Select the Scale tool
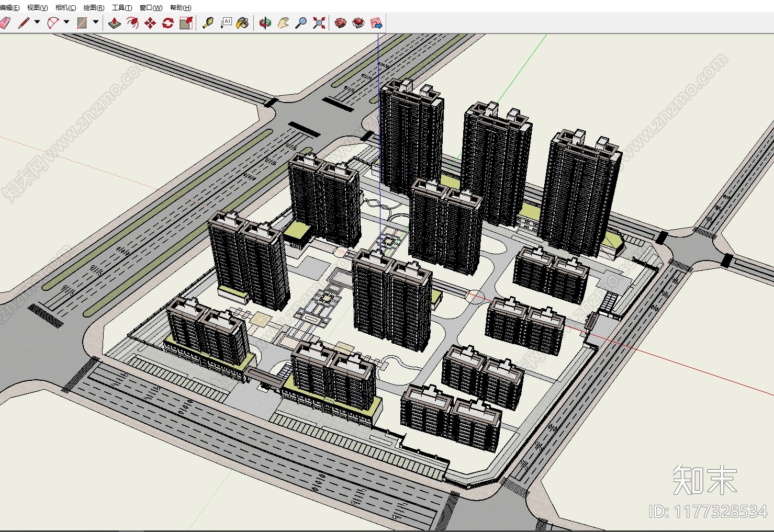Viewport: 774px width, 532px height. click(186, 23)
